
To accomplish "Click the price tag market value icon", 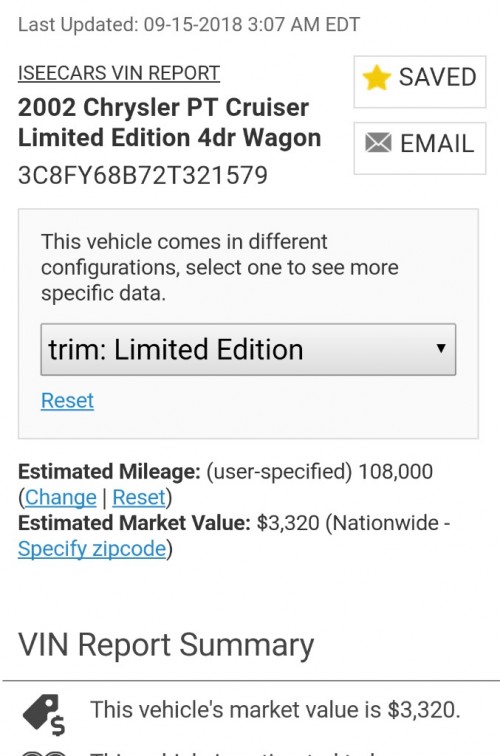I will (44, 715).
